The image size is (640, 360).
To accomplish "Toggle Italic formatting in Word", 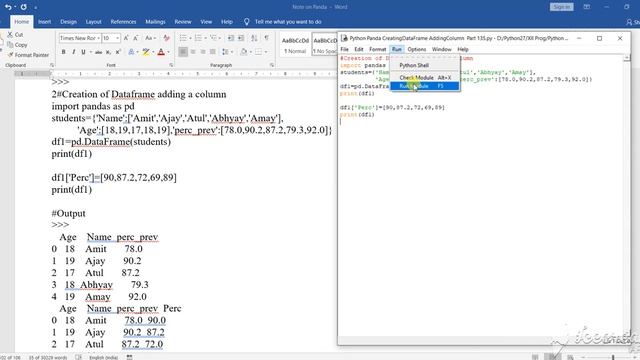I will pos(73,52).
